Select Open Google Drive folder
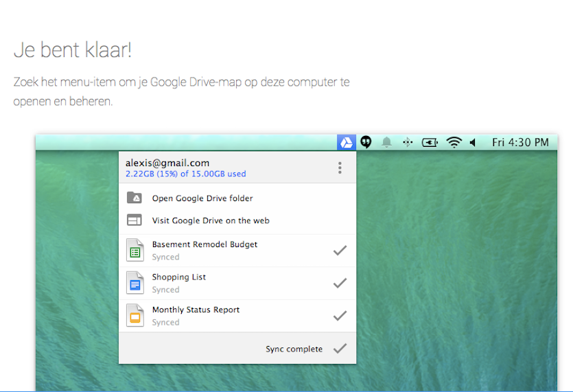Screen dimensions: 573x392 click(x=237, y=198)
